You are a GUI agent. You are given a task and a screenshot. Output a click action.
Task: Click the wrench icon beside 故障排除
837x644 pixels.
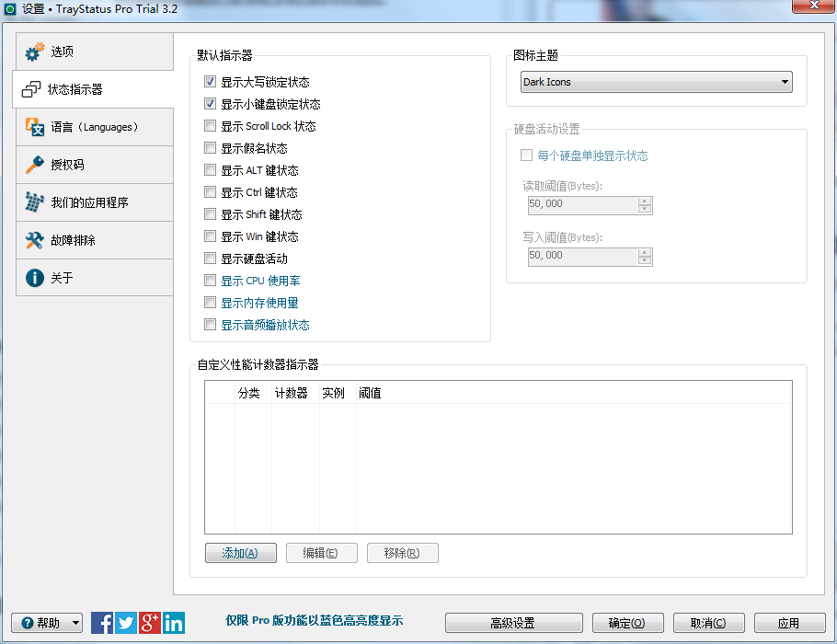35,240
